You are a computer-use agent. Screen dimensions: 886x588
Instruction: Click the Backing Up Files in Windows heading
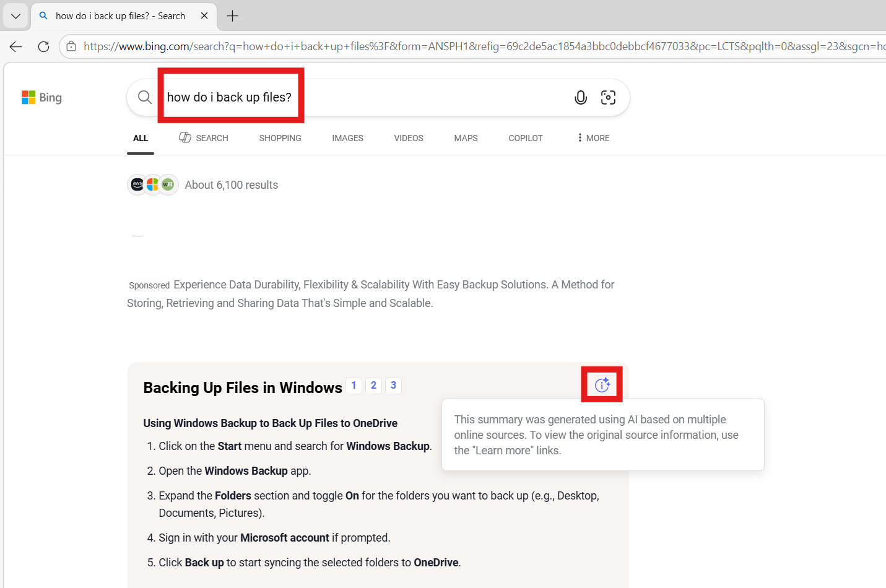click(x=243, y=387)
